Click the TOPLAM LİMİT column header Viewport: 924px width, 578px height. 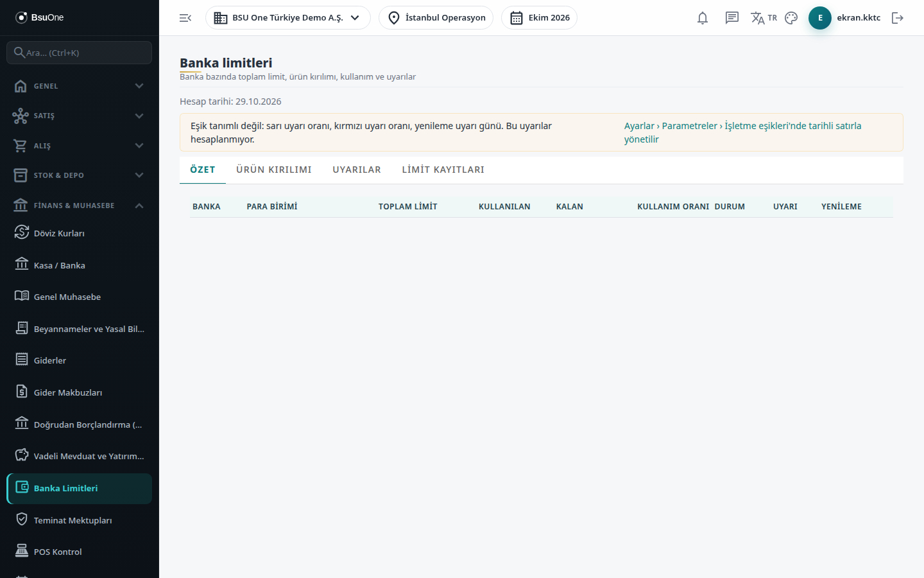408,207
